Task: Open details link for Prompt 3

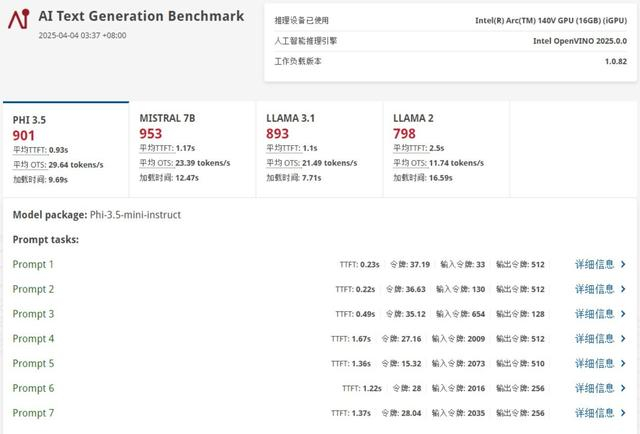Action: [x=594, y=314]
